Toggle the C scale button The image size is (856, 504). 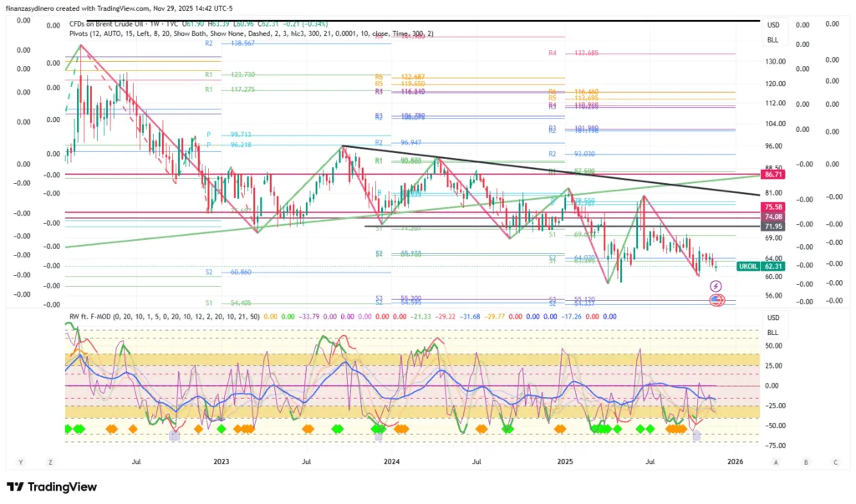(x=835, y=461)
